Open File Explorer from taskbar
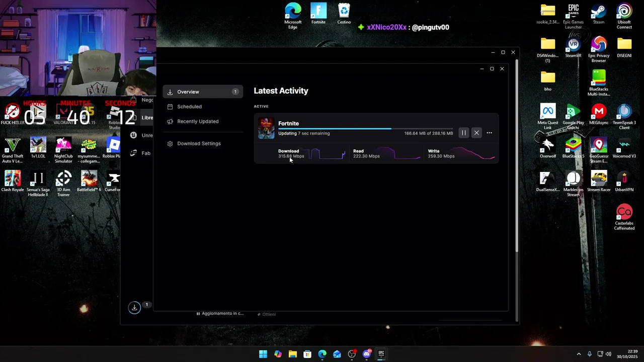 (x=293, y=354)
